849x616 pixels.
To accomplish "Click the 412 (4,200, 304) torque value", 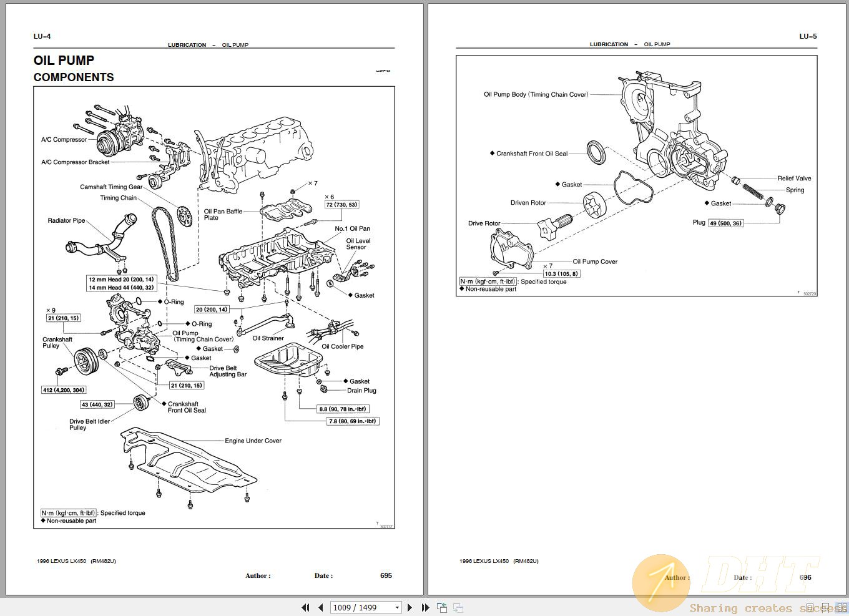I will click(x=64, y=390).
